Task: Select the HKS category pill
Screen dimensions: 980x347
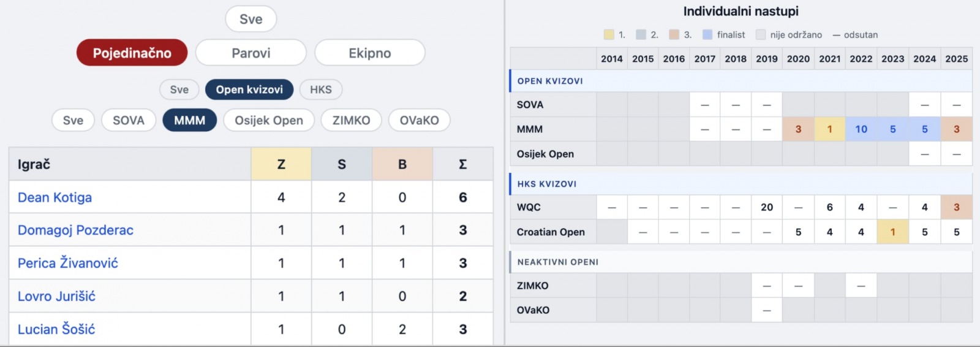Action: pos(320,90)
